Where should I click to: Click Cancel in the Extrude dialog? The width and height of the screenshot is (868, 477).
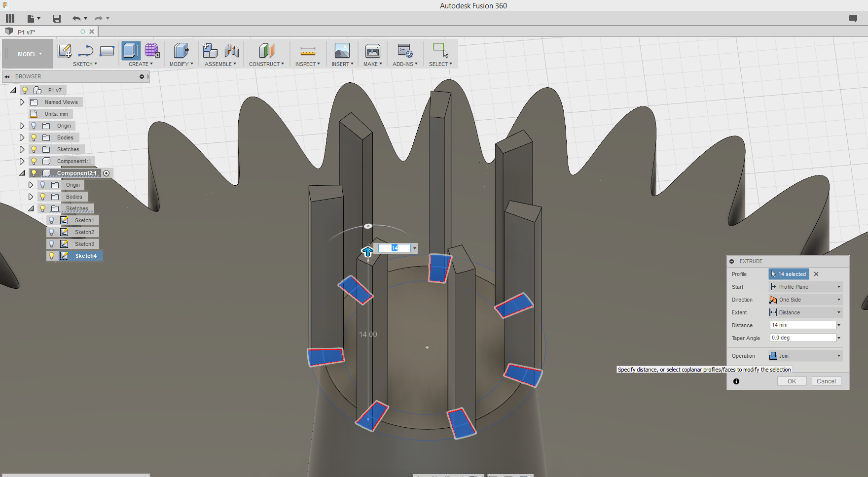point(826,381)
